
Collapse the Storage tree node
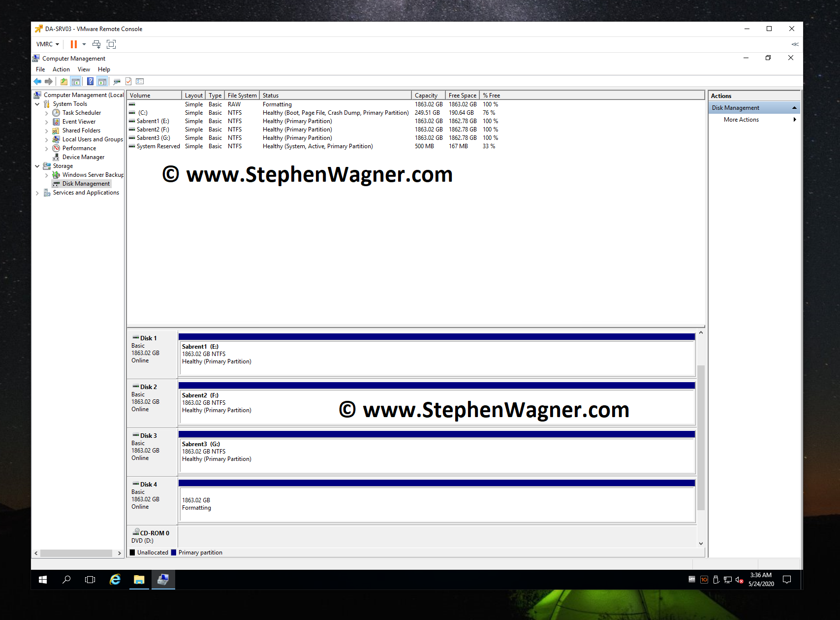click(37, 166)
